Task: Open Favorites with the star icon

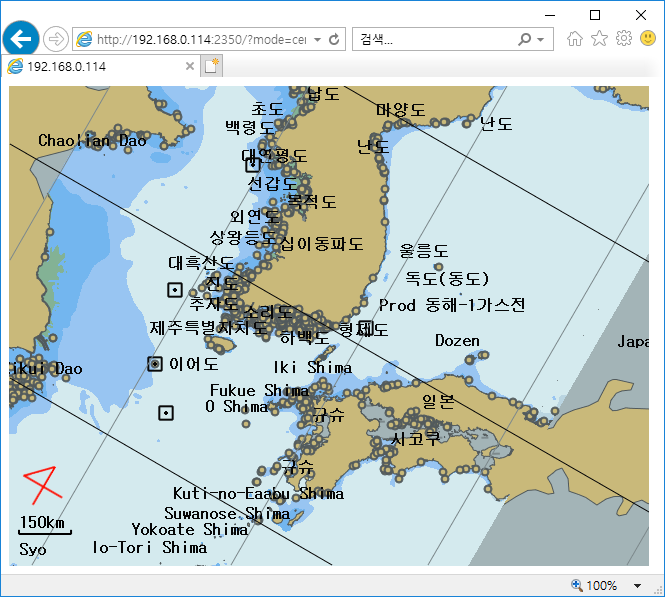Action: pyautogui.click(x=599, y=39)
